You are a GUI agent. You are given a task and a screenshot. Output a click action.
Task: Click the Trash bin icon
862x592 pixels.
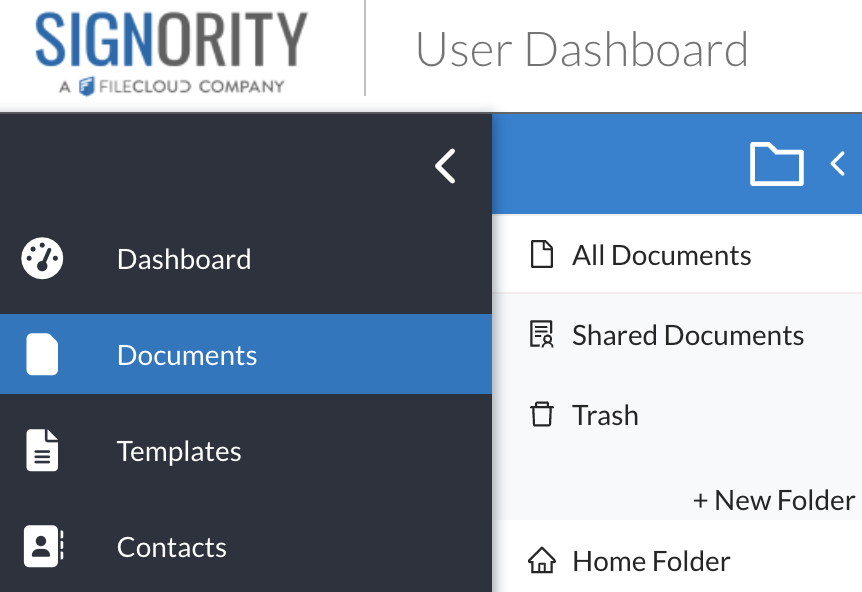pos(541,414)
